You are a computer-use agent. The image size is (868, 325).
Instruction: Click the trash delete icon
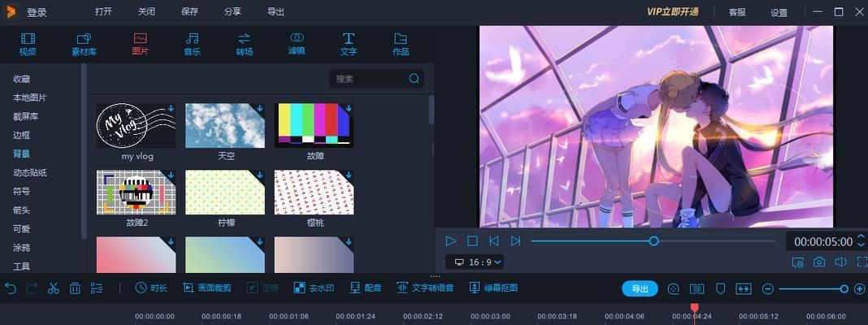point(76,288)
